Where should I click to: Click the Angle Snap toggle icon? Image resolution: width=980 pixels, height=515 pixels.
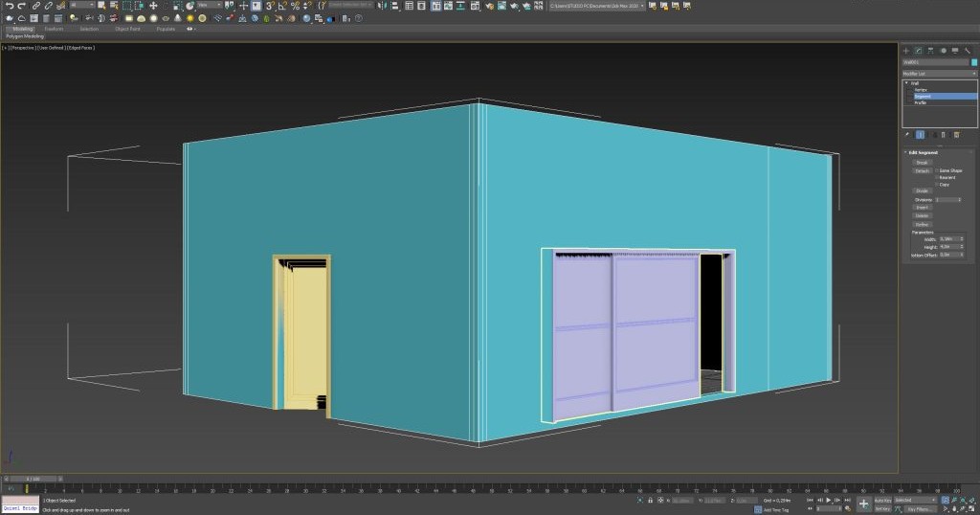pos(282,6)
